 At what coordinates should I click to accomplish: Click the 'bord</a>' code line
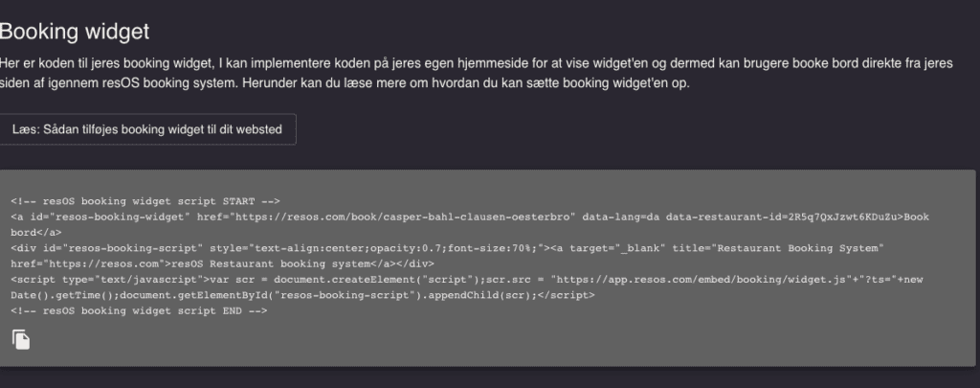click(36, 232)
